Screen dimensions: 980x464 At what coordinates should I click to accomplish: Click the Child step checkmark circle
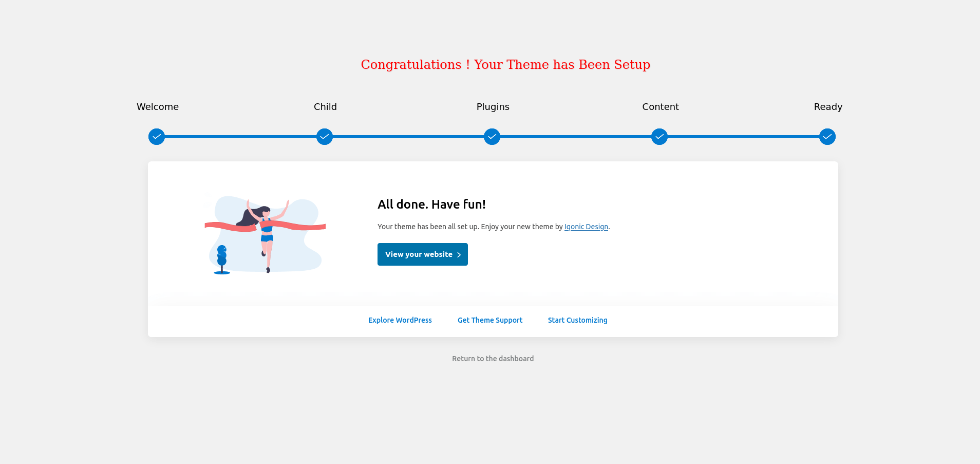click(x=325, y=137)
